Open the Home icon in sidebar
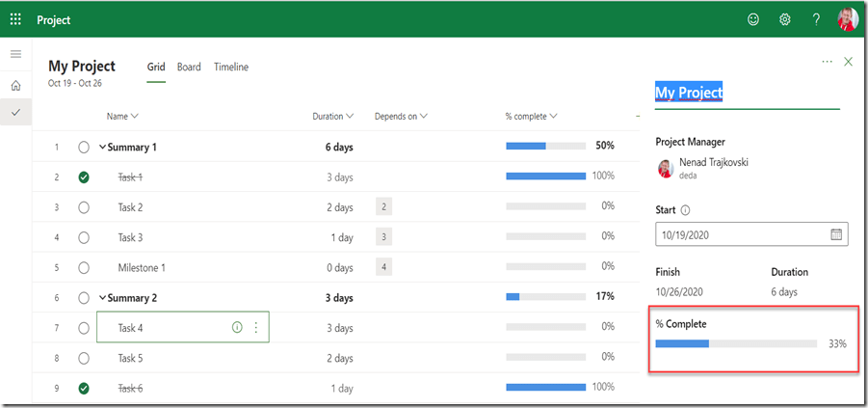Viewport: 868px width, 408px height. (x=15, y=86)
